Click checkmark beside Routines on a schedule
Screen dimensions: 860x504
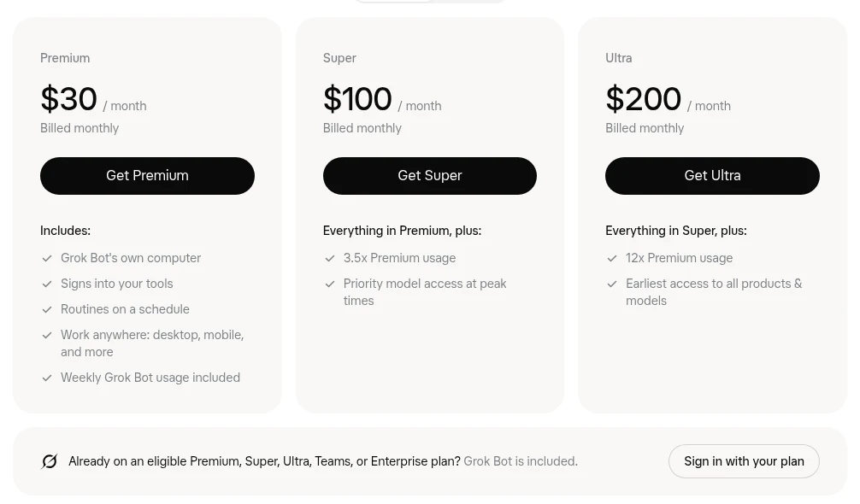coord(47,309)
